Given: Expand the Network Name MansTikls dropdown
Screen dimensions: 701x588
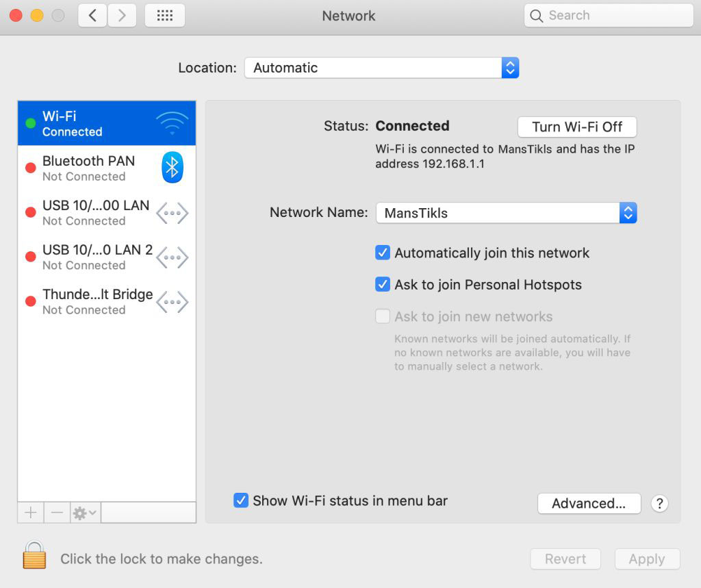Looking at the screenshot, I should (506, 213).
